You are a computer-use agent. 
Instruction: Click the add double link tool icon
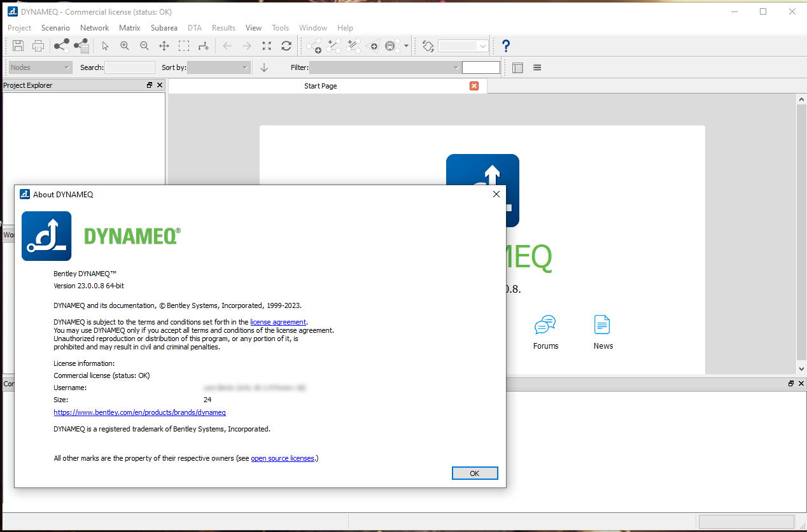pos(354,46)
